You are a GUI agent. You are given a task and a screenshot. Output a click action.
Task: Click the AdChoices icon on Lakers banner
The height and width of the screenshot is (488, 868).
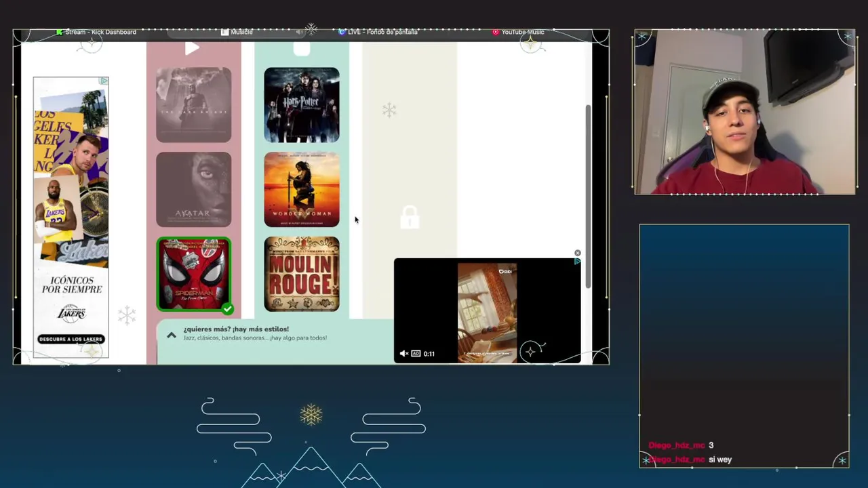104,81
